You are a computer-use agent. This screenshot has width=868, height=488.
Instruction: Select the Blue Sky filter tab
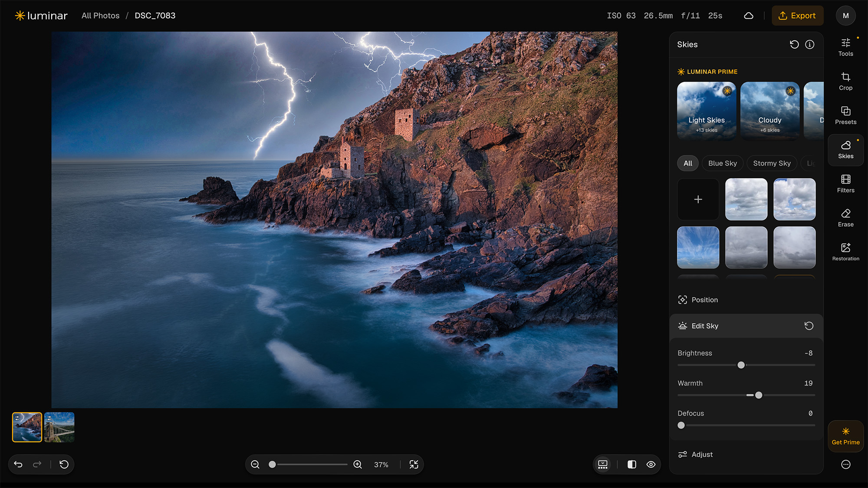[x=722, y=163]
